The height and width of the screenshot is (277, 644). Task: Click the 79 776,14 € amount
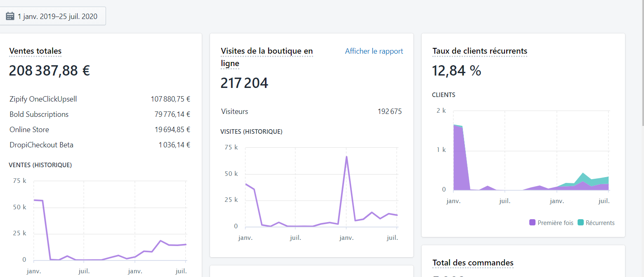click(172, 114)
